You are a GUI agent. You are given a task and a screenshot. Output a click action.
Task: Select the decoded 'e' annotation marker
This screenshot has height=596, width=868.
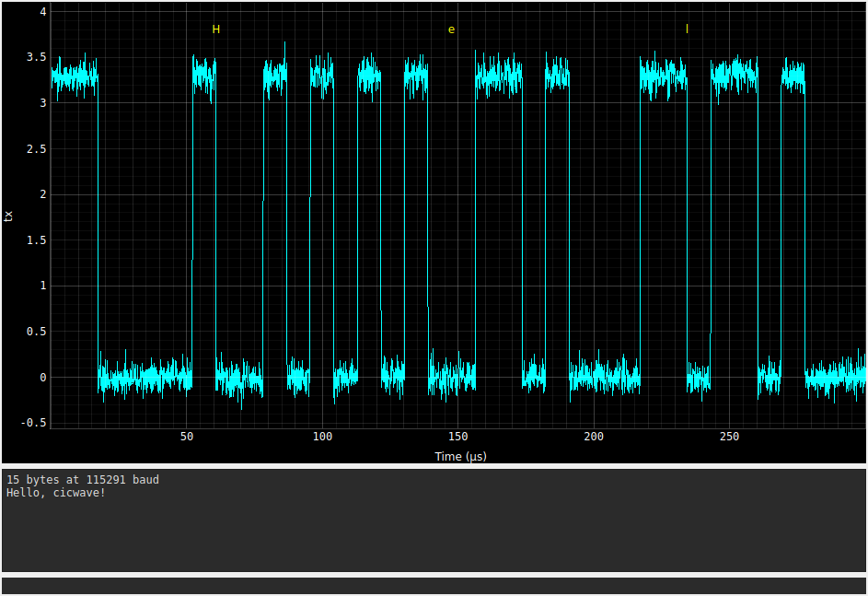point(451,29)
